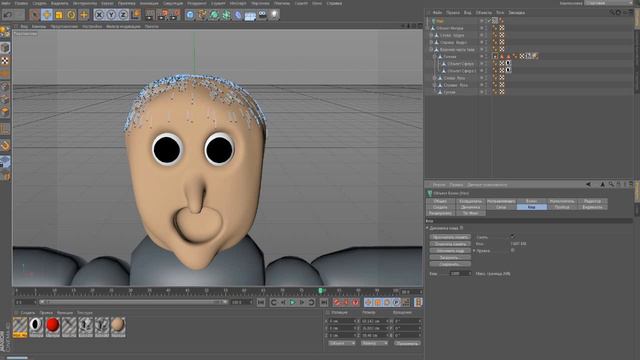Jump to the end of the animation
The image size is (640, 360).
(324, 302)
